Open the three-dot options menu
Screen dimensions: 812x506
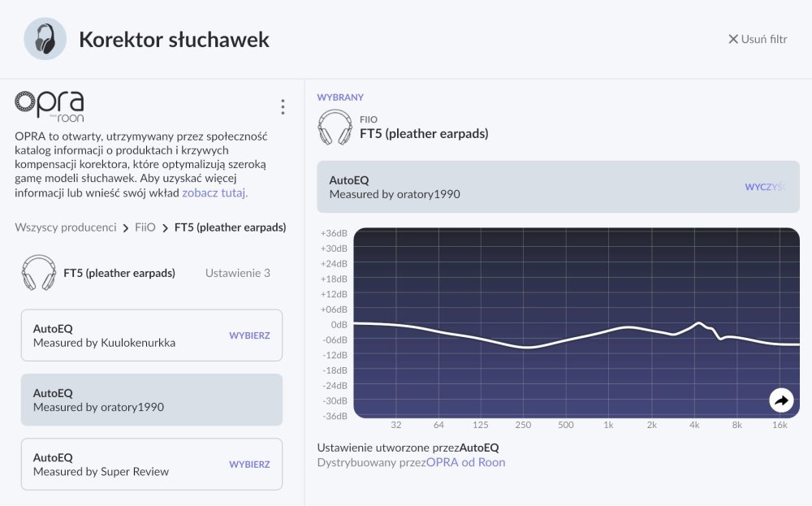[x=283, y=107]
